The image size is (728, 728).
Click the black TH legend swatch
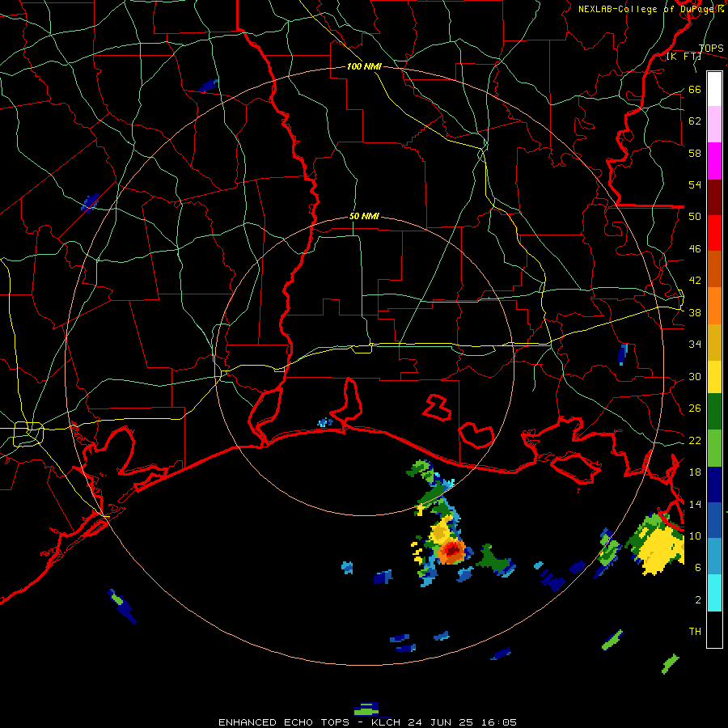(714, 629)
